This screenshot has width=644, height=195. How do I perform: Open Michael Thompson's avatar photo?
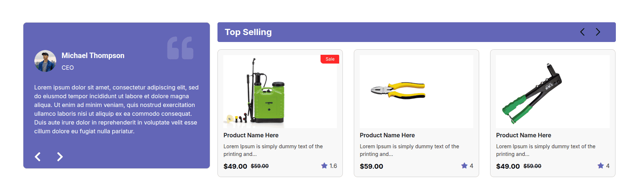[x=45, y=61]
